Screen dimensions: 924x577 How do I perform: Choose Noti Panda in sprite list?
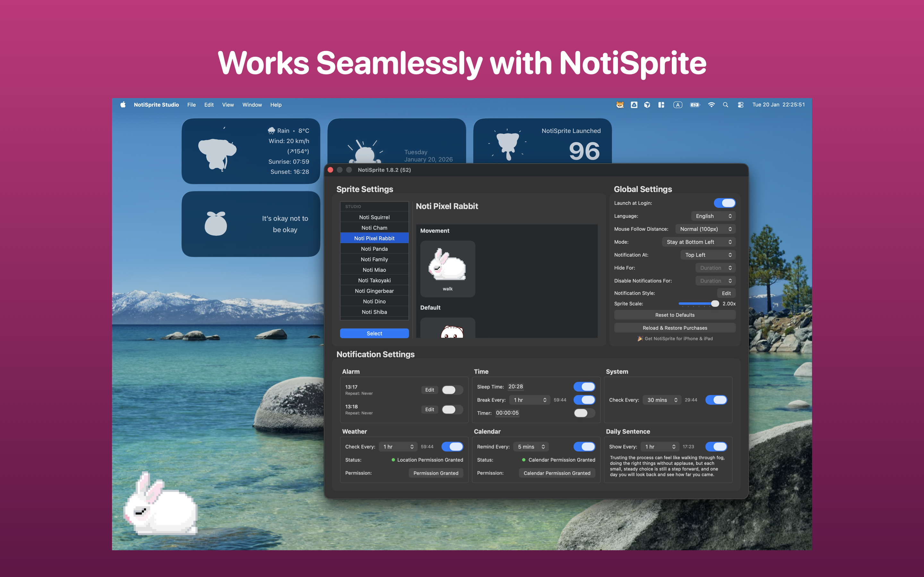(x=374, y=249)
